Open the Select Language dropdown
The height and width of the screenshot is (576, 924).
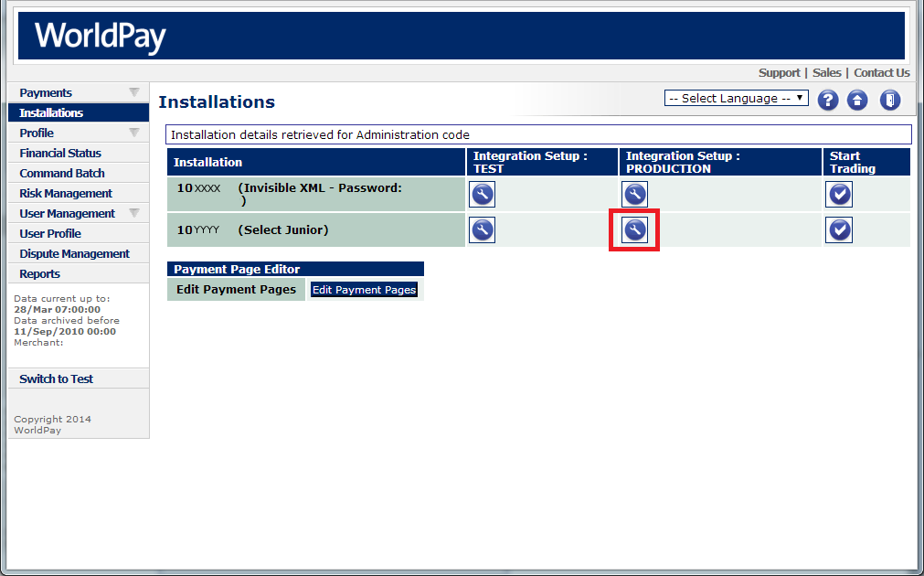coord(736,99)
